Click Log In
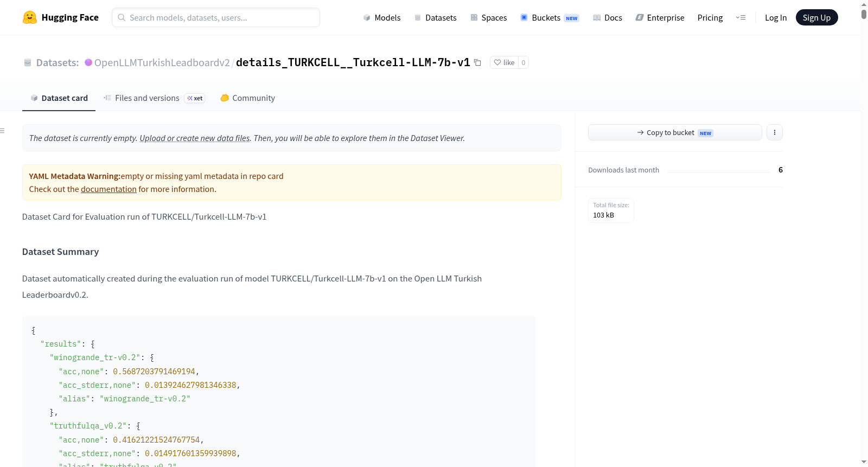This screenshot has height=467, width=868. (776, 17)
